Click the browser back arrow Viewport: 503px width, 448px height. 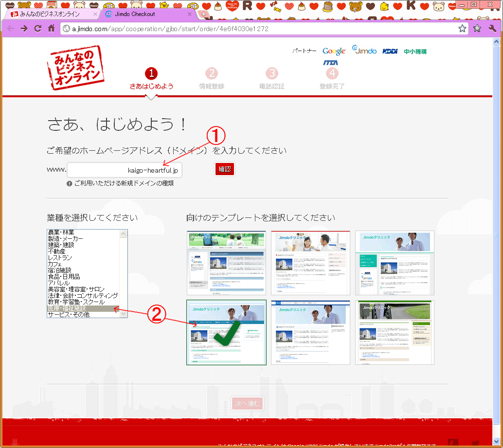(x=10, y=28)
